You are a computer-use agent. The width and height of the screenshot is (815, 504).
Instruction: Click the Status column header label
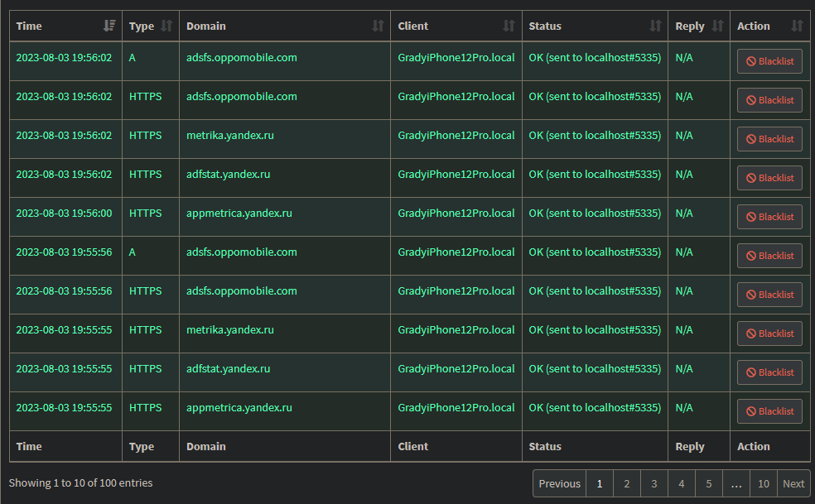pos(545,26)
